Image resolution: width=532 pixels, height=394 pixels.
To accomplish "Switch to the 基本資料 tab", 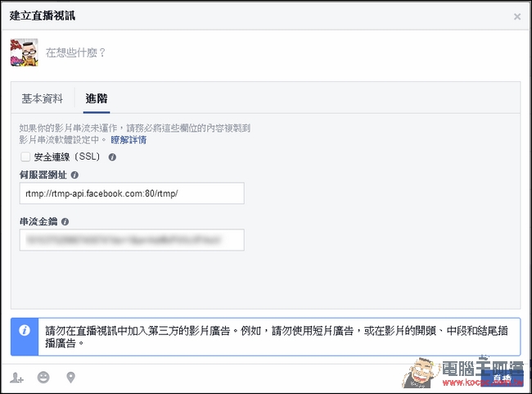I will (x=42, y=98).
